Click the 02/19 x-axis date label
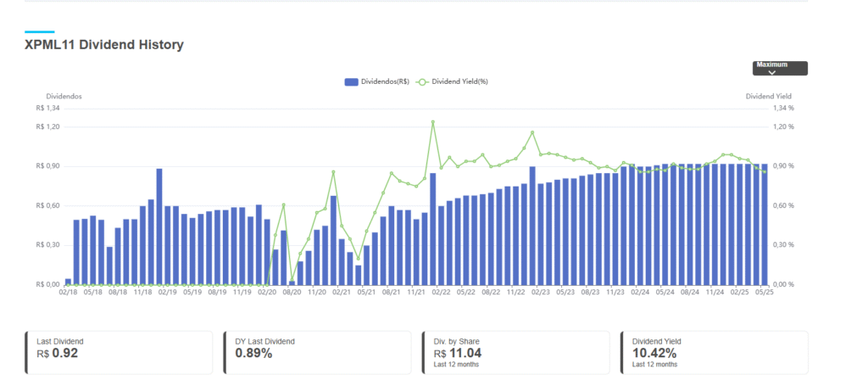 click(168, 293)
